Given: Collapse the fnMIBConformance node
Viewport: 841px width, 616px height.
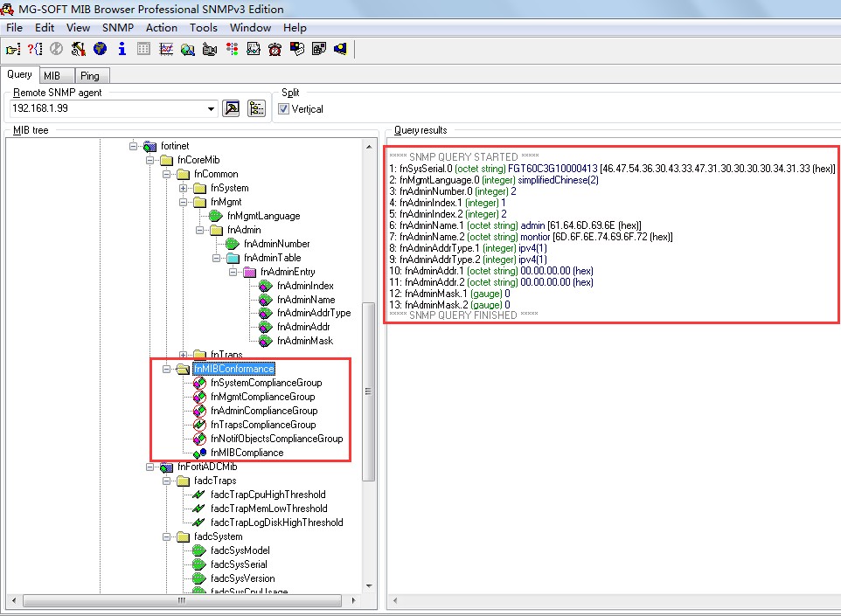Looking at the screenshot, I should coord(166,369).
